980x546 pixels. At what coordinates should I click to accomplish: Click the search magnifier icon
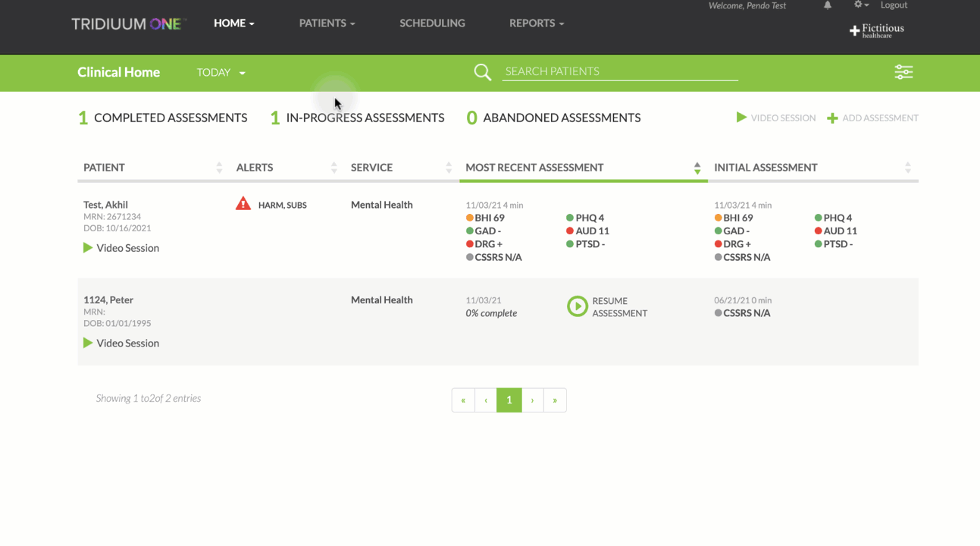482,72
